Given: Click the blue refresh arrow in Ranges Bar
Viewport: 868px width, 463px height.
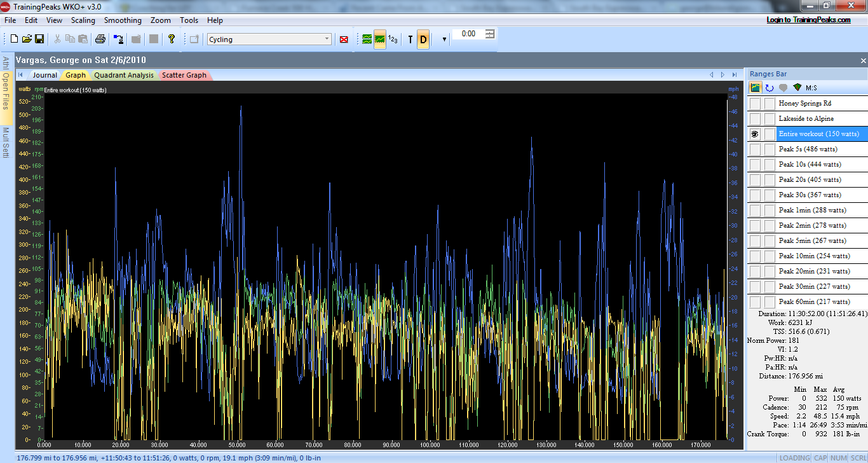Looking at the screenshot, I should click(x=769, y=88).
